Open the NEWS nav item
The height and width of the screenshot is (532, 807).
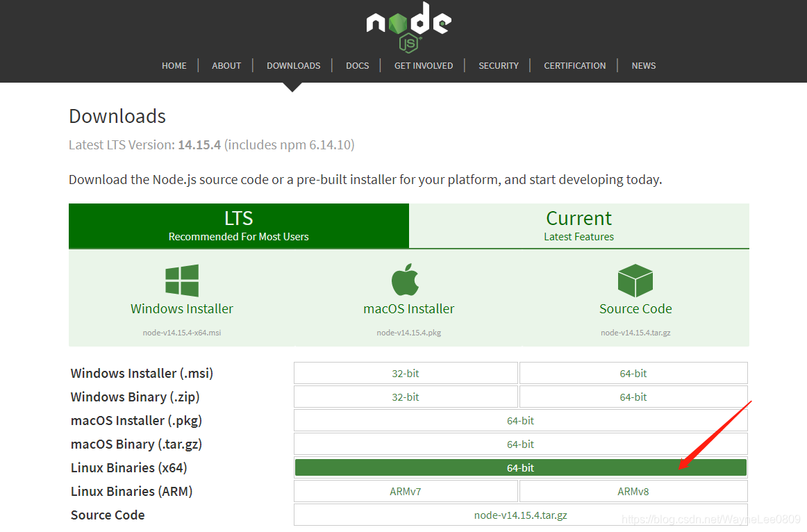(643, 66)
